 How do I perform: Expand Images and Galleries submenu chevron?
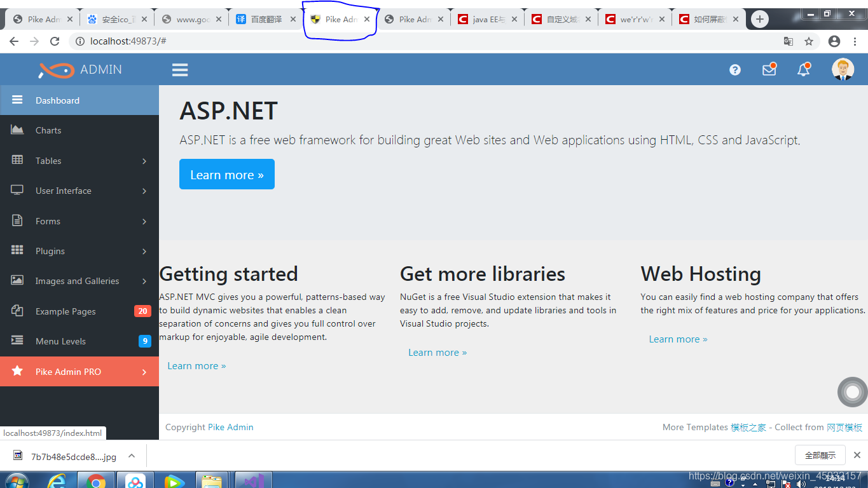tap(144, 281)
